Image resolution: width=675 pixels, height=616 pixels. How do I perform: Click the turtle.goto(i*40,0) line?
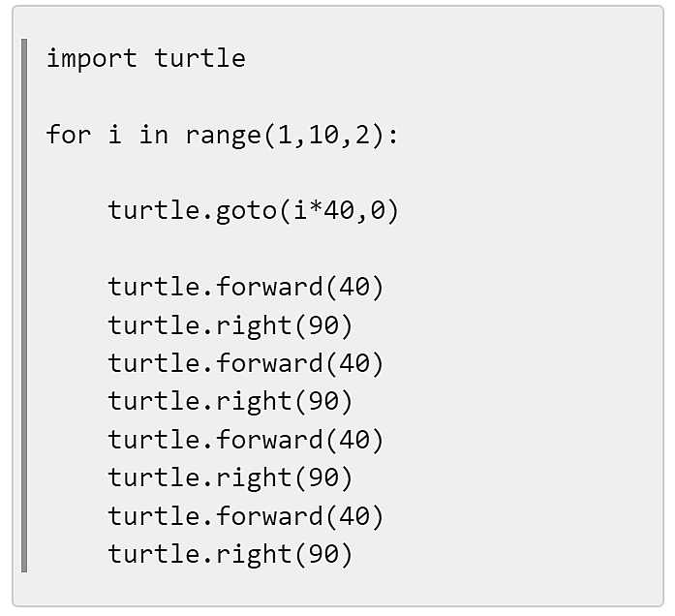point(253,211)
